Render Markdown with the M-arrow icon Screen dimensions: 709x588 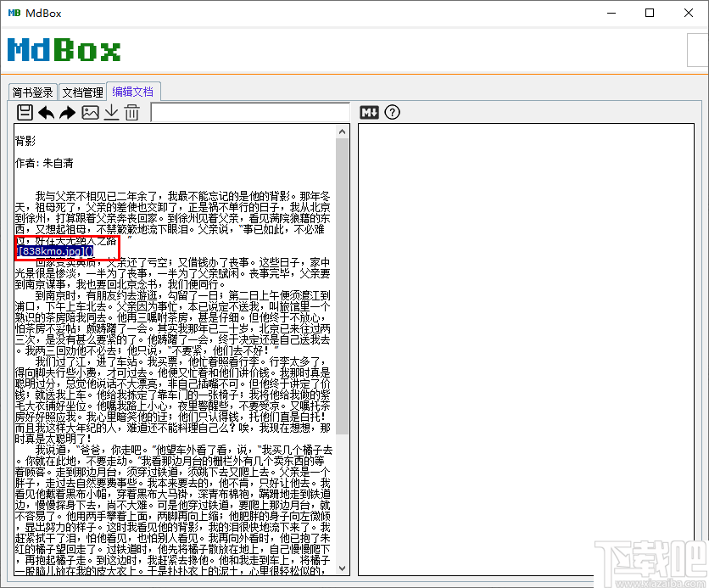coord(368,111)
